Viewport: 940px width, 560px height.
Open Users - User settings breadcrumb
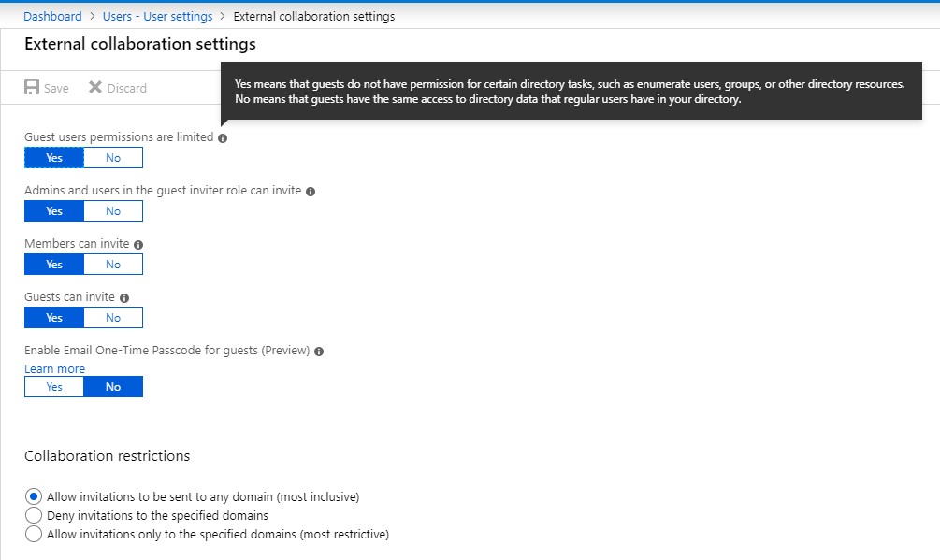(x=158, y=16)
